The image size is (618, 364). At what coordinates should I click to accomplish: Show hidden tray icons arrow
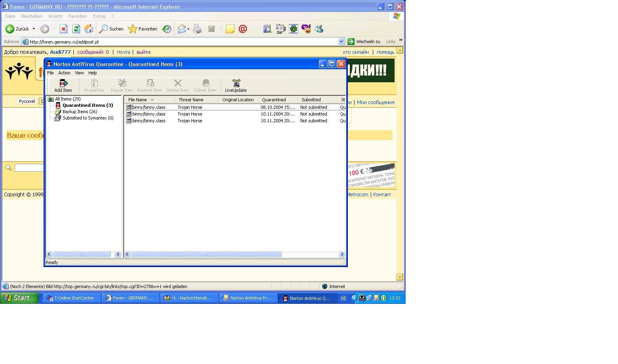pos(354,298)
